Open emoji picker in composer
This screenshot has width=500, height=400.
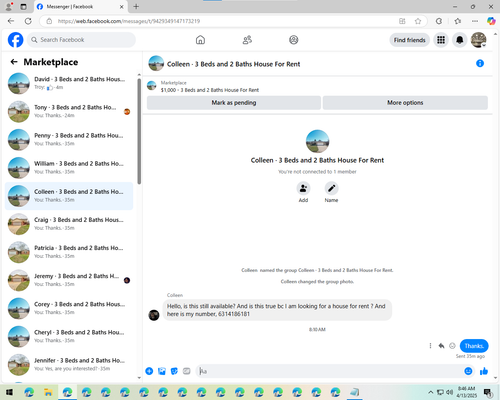(x=468, y=371)
